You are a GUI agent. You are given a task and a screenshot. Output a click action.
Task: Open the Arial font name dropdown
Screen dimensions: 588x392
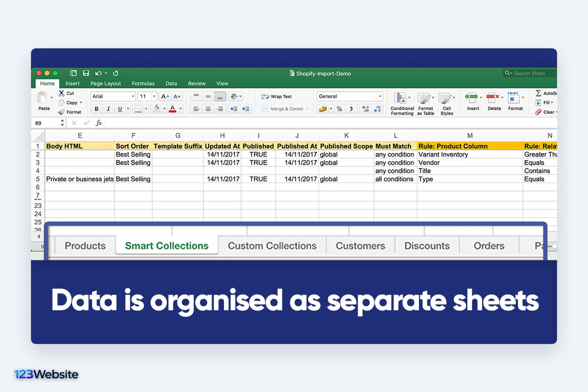pyautogui.click(x=133, y=97)
